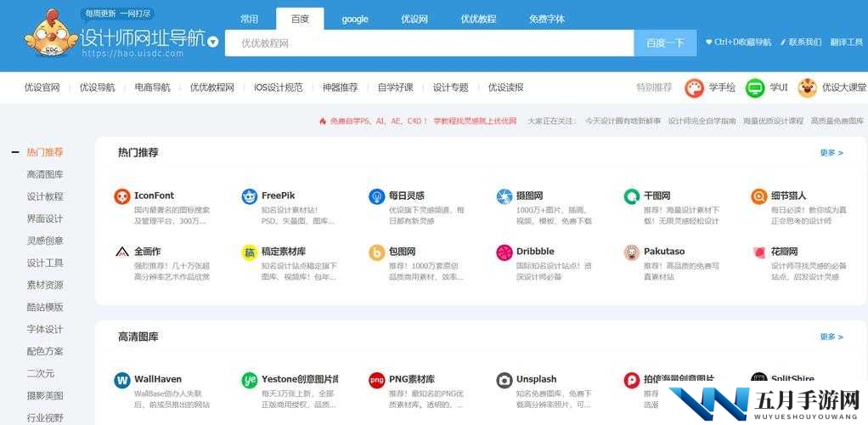Select 热门推荐 in the left sidebar

[45, 152]
